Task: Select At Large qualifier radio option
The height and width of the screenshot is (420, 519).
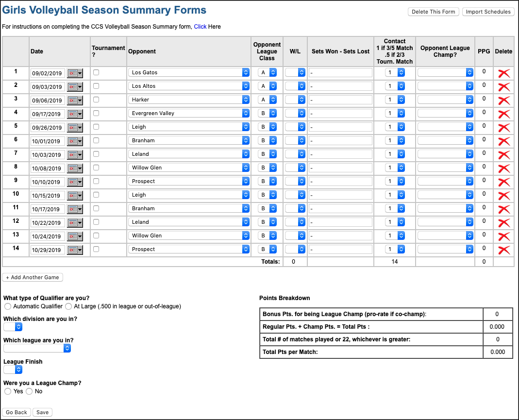Action: (x=68, y=306)
